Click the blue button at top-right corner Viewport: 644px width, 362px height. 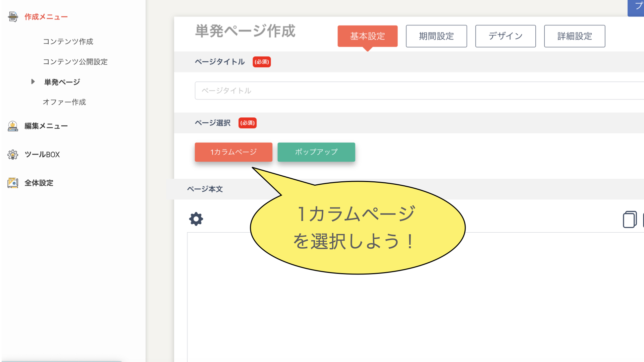[x=636, y=7]
